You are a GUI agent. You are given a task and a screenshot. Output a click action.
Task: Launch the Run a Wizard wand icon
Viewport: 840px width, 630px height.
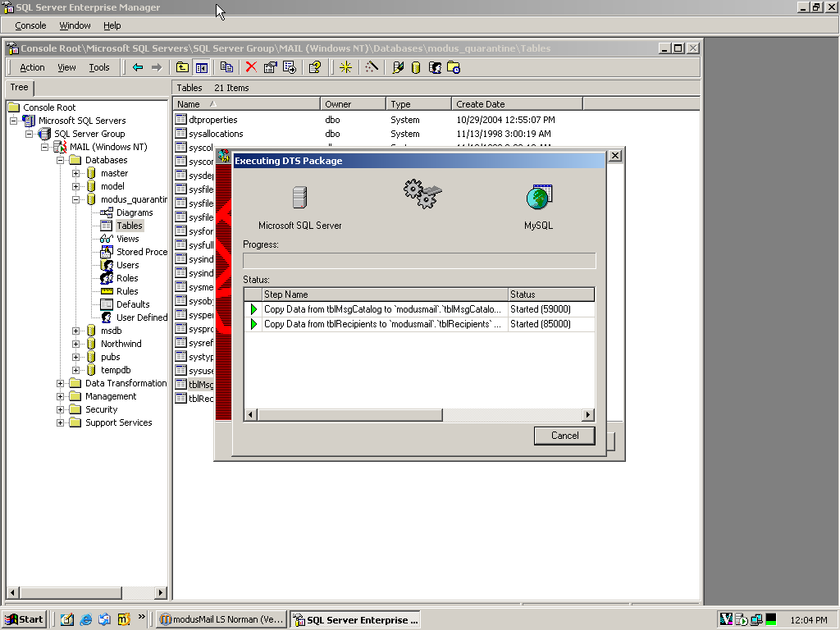click(x=372, y=67)
